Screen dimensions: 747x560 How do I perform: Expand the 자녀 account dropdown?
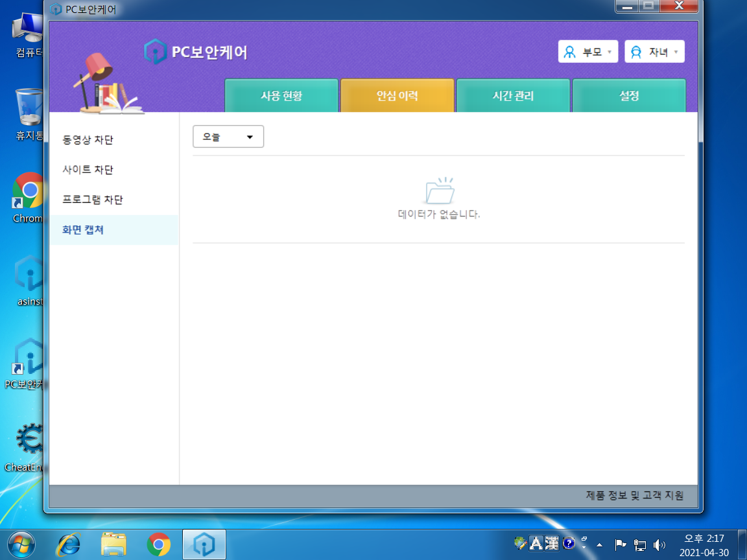tap(654, 51)
